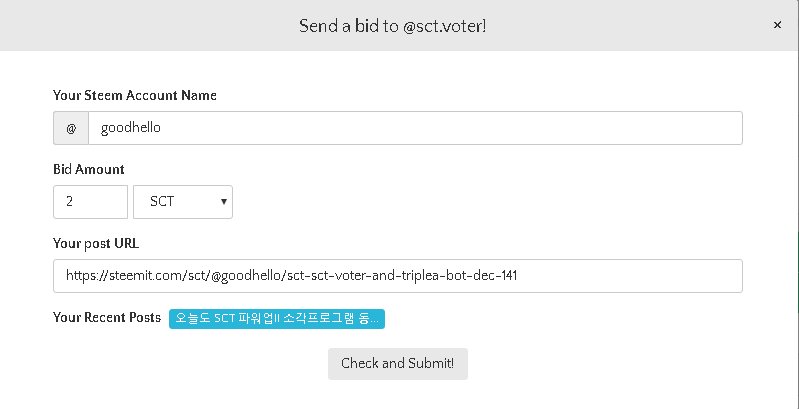Open the SCT currency dropdown
This screenshot has height=409, width=799.
(x=182, y=201)
